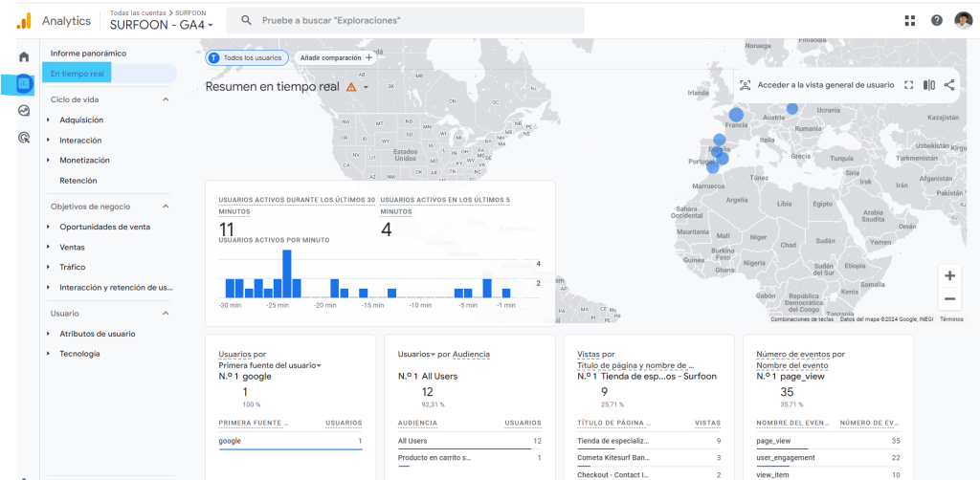This screenshot has width=980, height=480.
Task: Toggle fullscreen map view icon
Action: (x=909, y=85)
